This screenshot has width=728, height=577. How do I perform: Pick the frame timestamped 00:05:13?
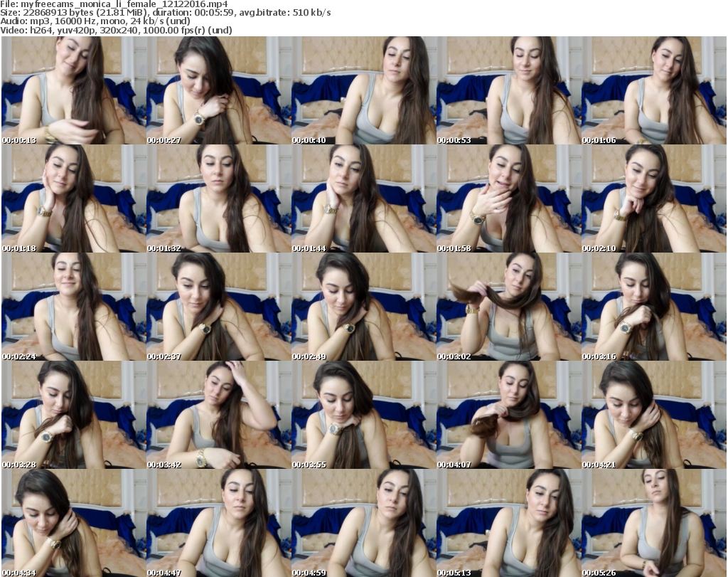[508, 523]
